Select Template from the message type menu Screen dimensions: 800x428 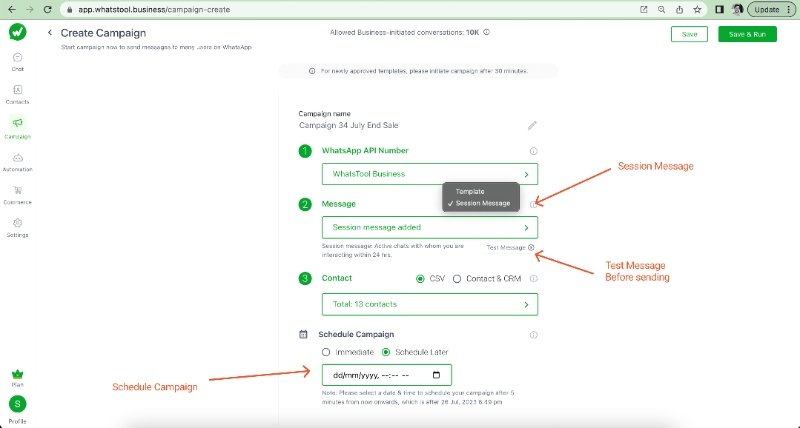click(x=470, y=191)
